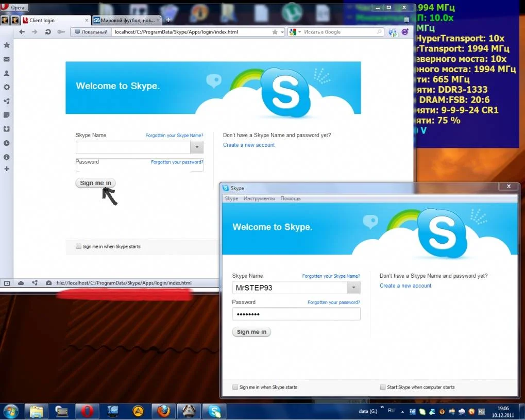
Task: Expand Skype Name dropdown in Skype window
Action: tap(353, 288)
